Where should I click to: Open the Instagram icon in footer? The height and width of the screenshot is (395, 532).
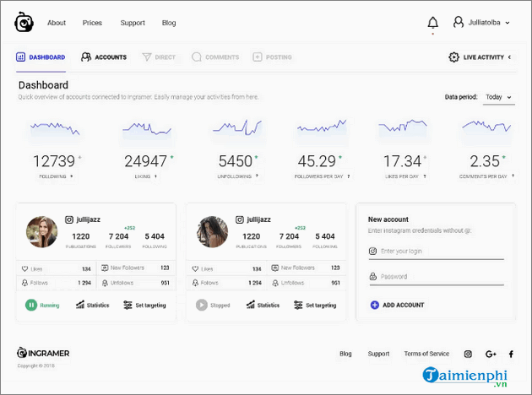[468, 354]
